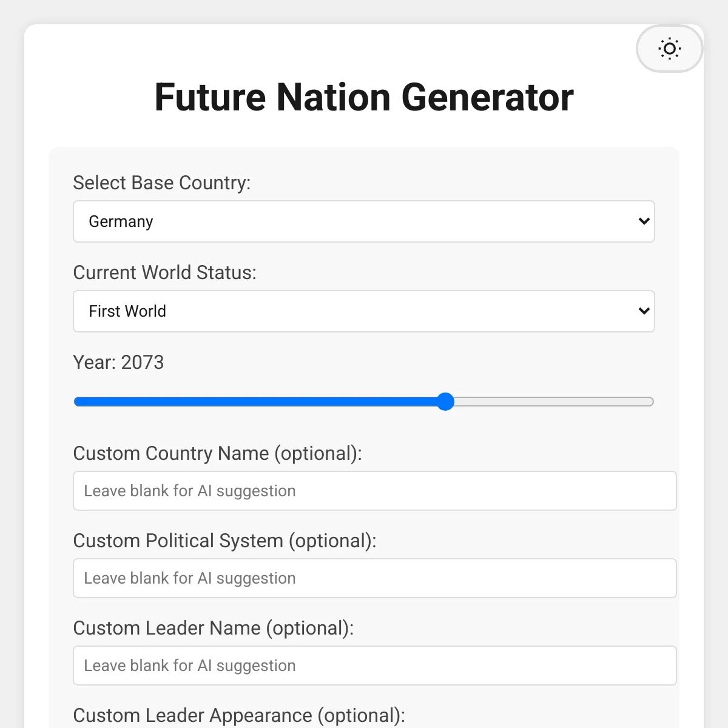Click the Year: 2073 label
Viewport: 728px width, 728px height.
pyautogui.click(x=118, y=362)
